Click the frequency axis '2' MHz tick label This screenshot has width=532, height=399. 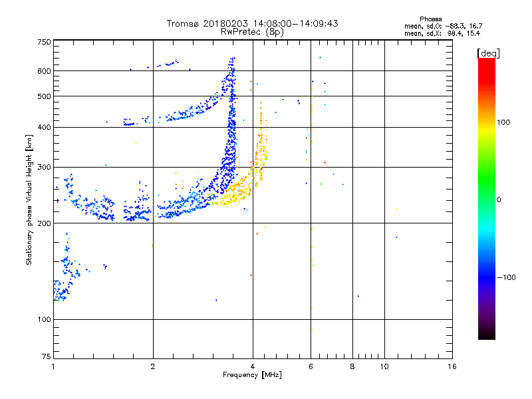click(x=153, y=366)
